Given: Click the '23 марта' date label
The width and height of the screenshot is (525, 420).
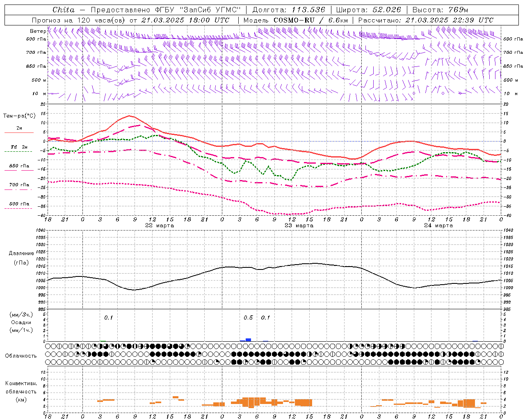Looking at the screenshot, I should (299, 226).
